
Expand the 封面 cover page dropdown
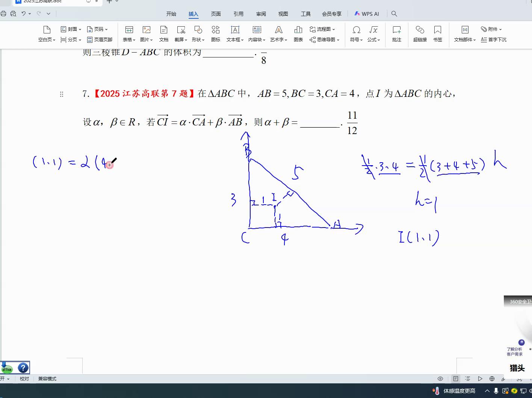pos(71,29)
